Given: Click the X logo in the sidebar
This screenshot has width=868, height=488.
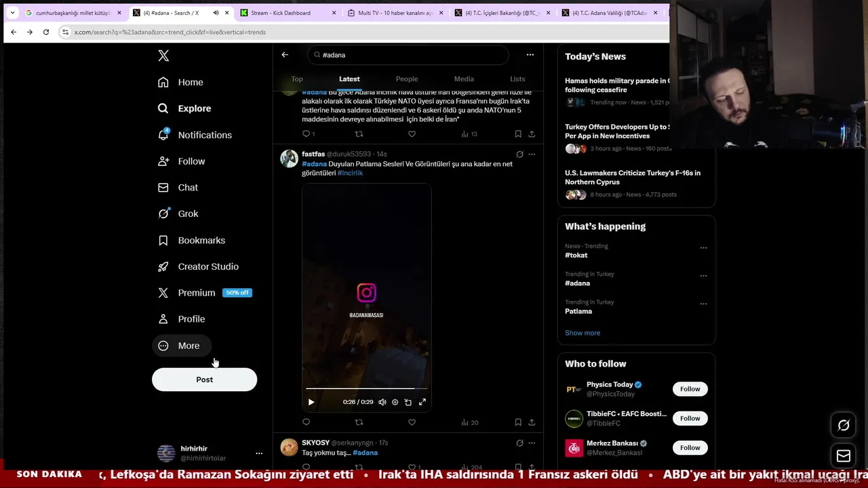Looking at the screenshot, I should click(163, 56).
